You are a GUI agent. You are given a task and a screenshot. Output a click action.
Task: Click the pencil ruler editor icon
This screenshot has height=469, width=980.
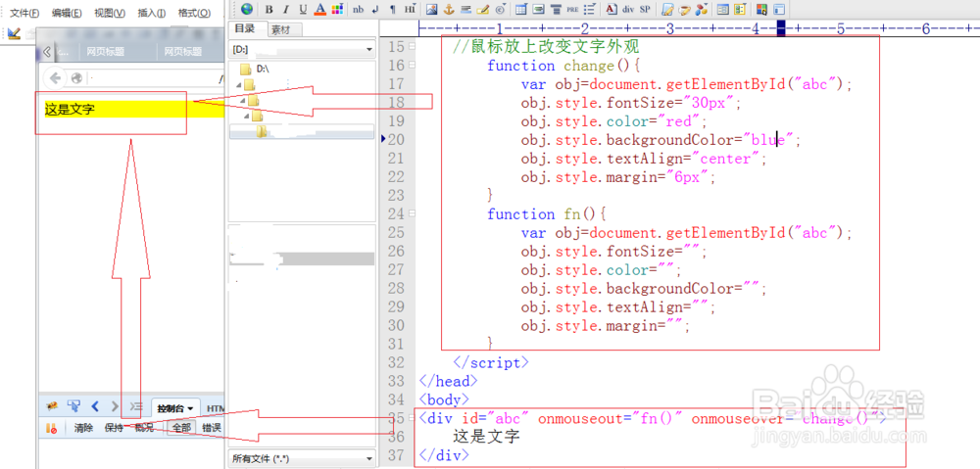(15, 33)
